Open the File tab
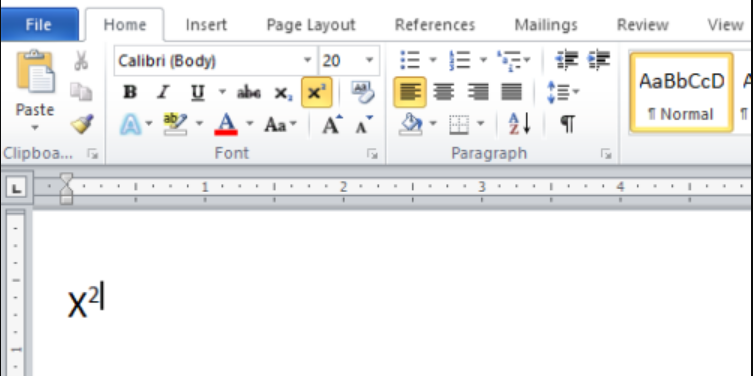Viewport: 753px width, 376px height. pos(39,24)
